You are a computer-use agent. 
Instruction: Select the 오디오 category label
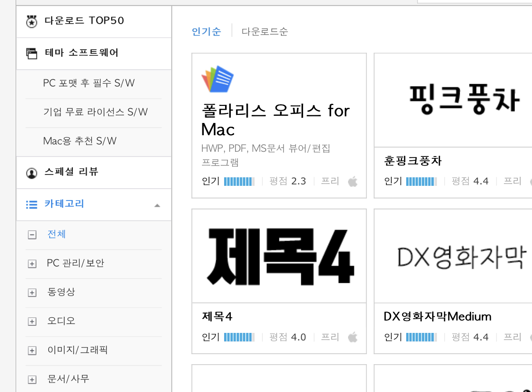click(61, 321)
